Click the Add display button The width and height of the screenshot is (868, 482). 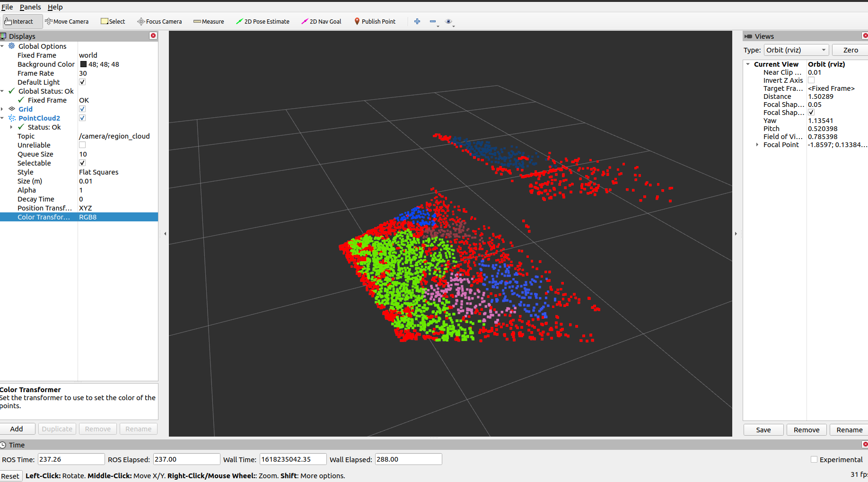17,429
